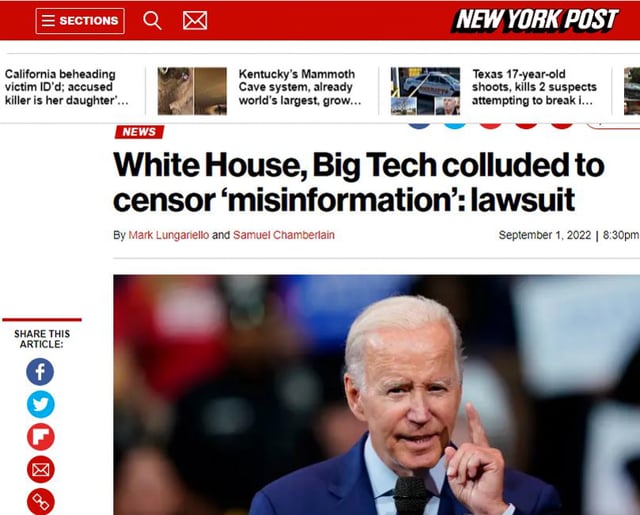The height and width of the screenshot is (515, 640).
Task: Open author Mark Lungariello's page
Action: pyautogui.click(x=169, y=235)
